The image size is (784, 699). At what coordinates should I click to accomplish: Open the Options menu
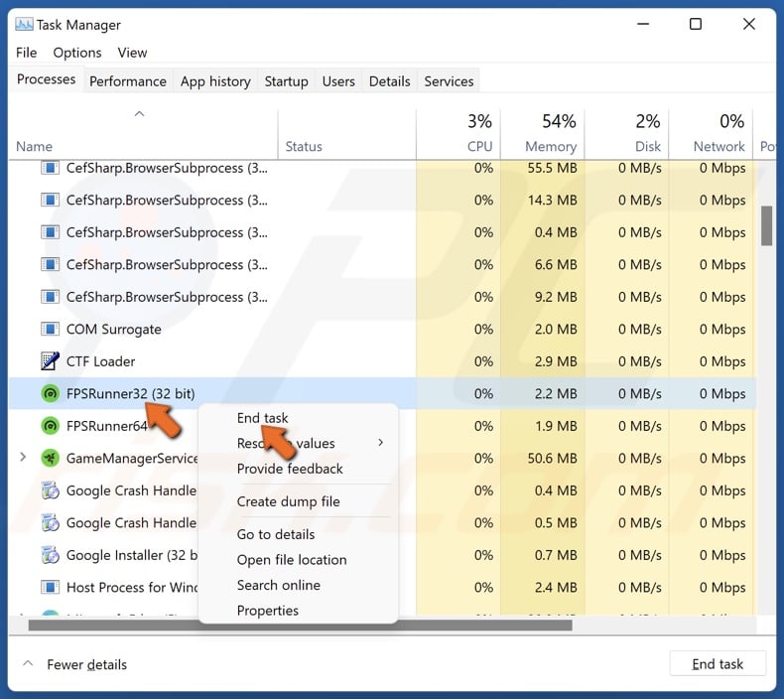pyautogui.click(x=77, y=53)
